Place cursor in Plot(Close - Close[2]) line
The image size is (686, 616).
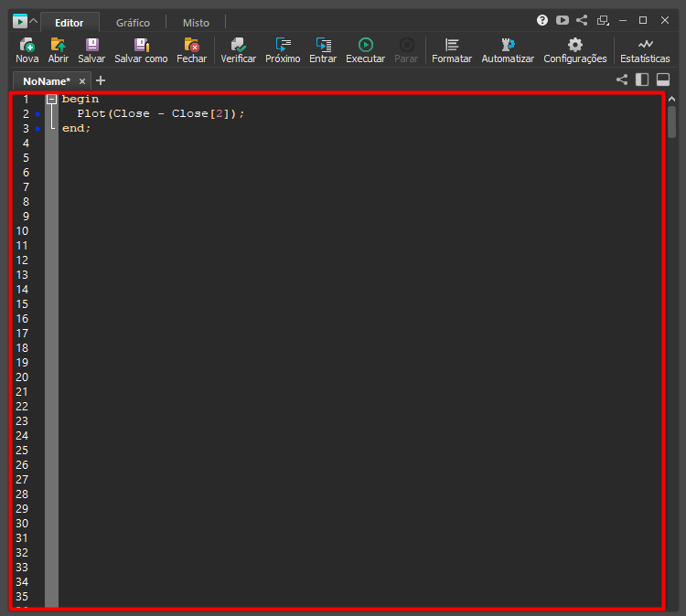pos(161,113)
